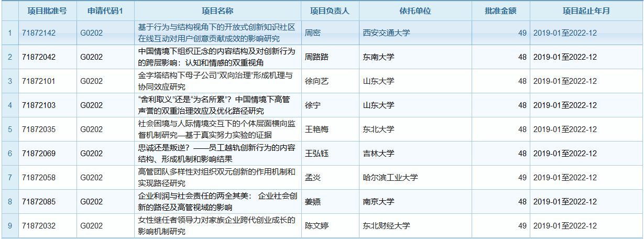Click project leader 姜嬿

coord(313,202)
